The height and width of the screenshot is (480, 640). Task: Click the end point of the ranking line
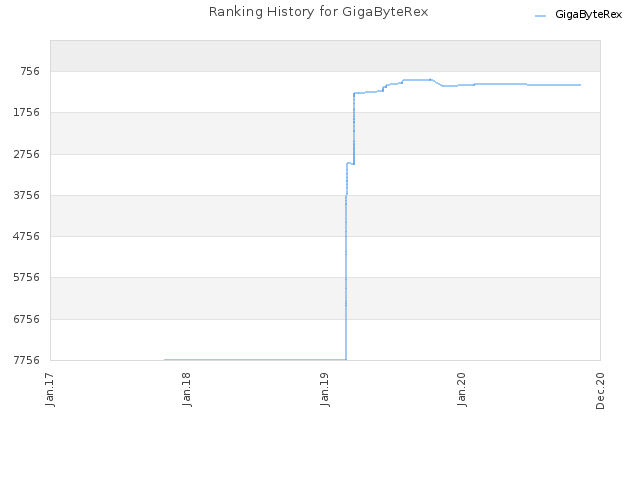[x=580, y=85]
